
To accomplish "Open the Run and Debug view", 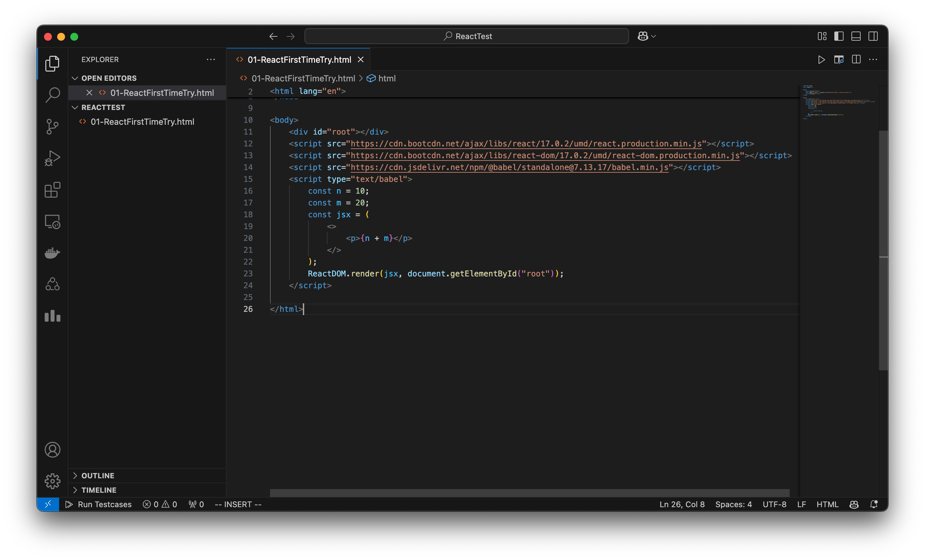I will click(52, 158).
